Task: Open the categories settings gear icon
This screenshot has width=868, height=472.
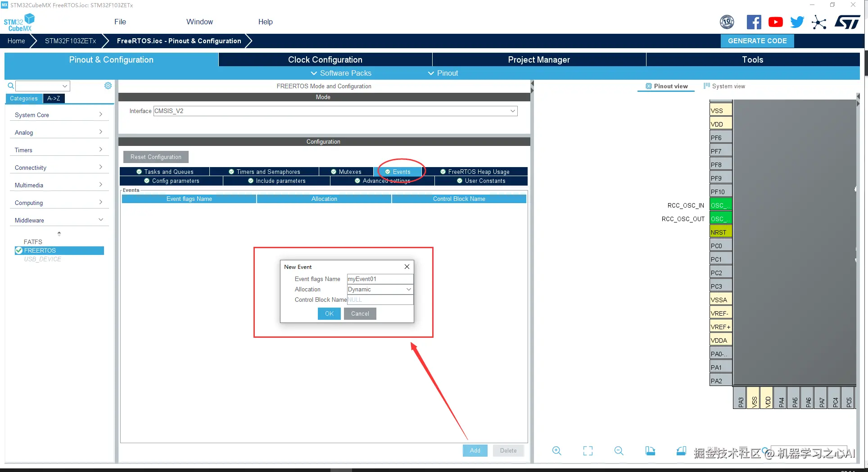Action: pyautogui.click(x=108, y=86)
